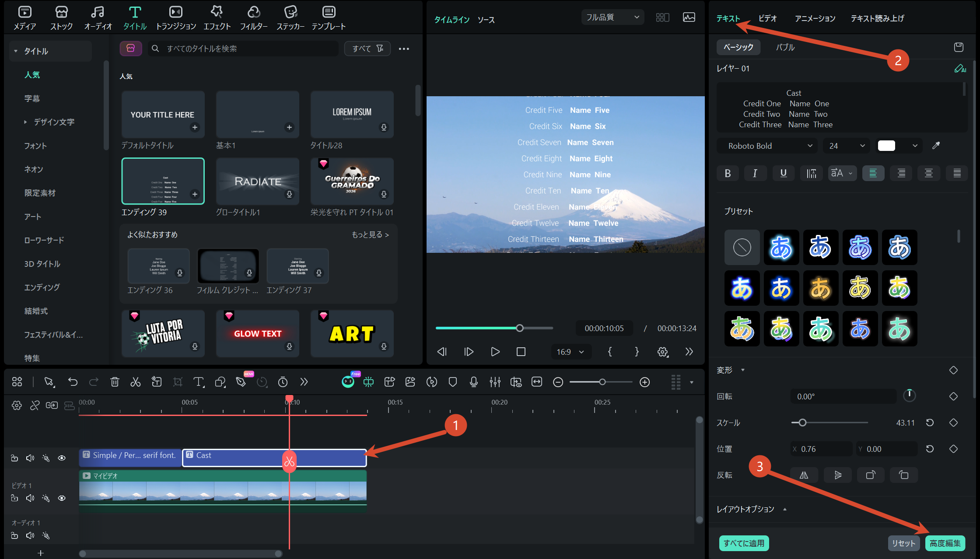Zoom out the timeline with minus icon
This screenshot has height=559, width=980.
tap(558, 382)
